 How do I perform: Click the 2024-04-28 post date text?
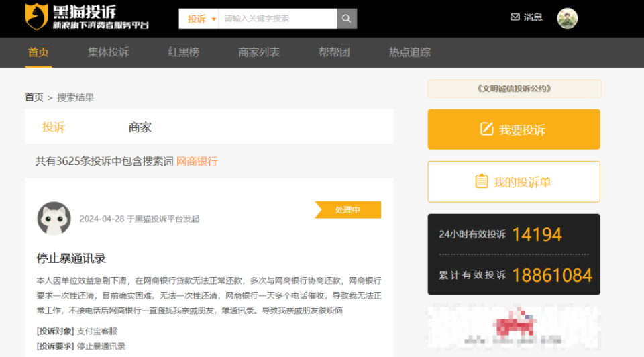tap(102, 219)
